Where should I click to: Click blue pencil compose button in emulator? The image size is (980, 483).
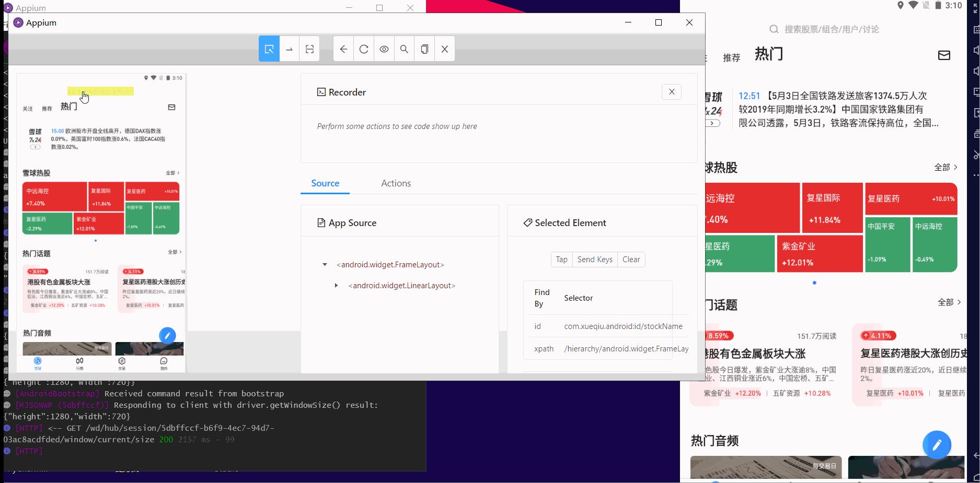[x=937, y=445]
